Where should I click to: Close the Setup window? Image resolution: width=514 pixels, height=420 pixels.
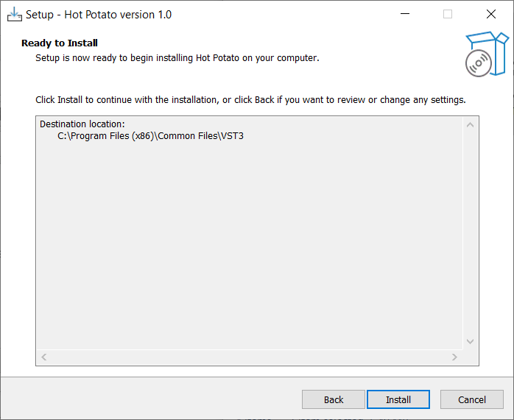click(491, 14)
